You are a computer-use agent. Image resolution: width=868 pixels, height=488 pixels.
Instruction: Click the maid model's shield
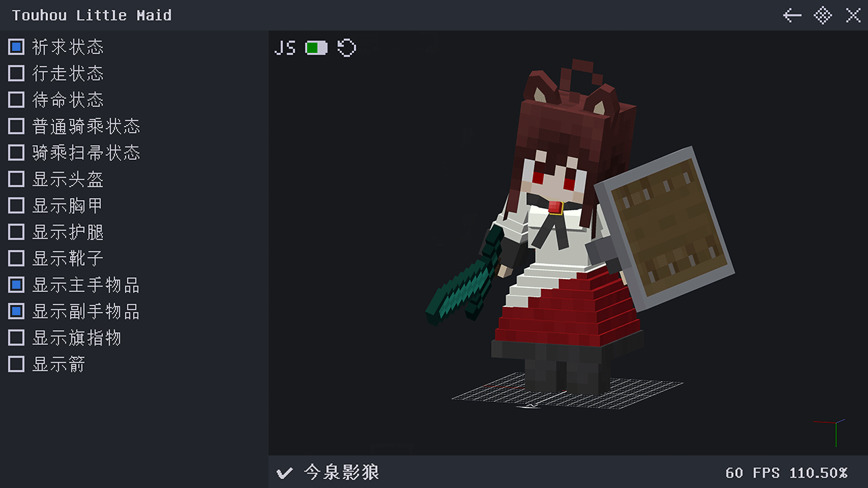pyautogui.click(x=664, y=229)
